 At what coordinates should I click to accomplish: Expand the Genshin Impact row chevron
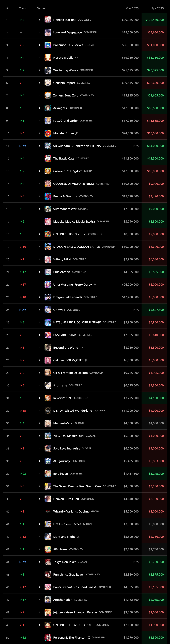[39, 83]
